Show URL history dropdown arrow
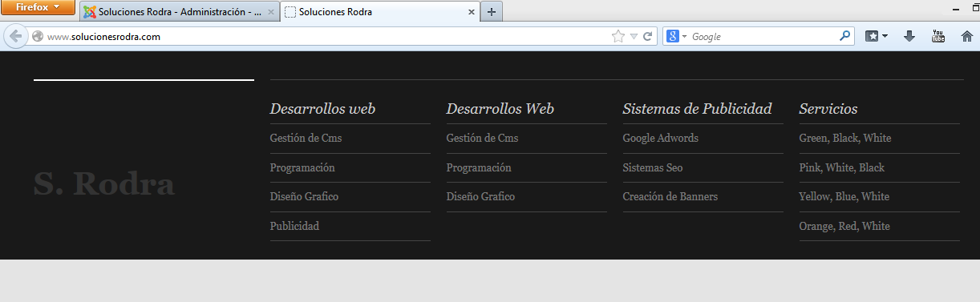Screen dimensions: 980x302 click(x=634, y=36)
